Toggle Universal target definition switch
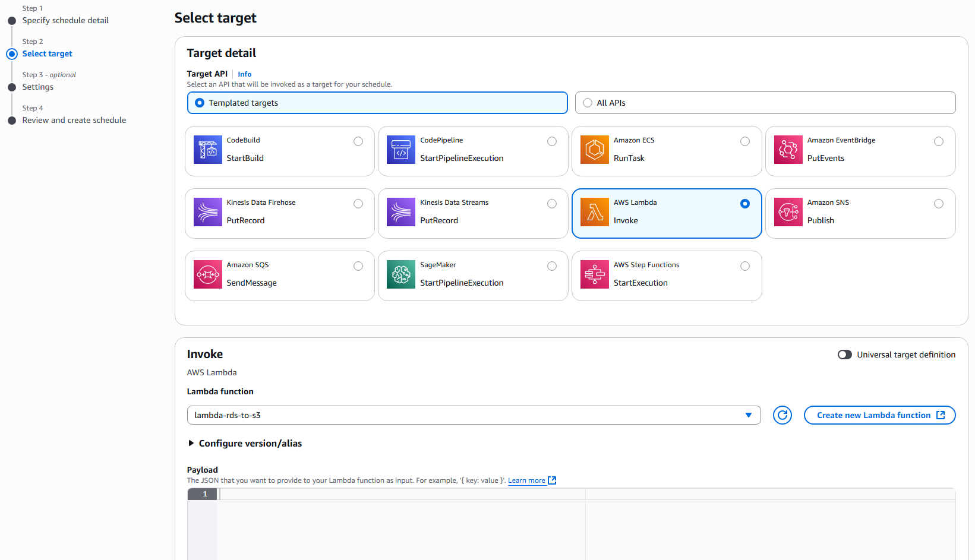This screenshot has width=975, height=560. [844, 355]
